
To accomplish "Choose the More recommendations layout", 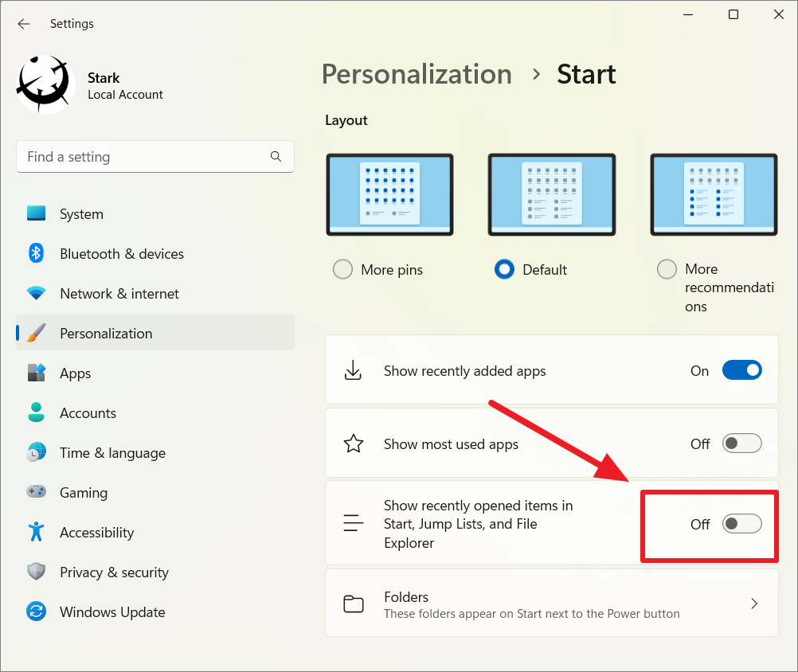I will point(667,269).
